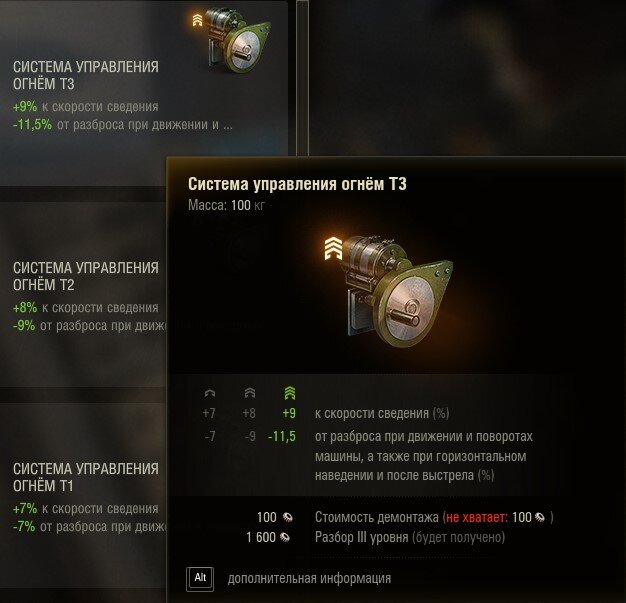
Task: Click the coin icon after red 'не хватает: 100'
Action: [x=540, y=518]
